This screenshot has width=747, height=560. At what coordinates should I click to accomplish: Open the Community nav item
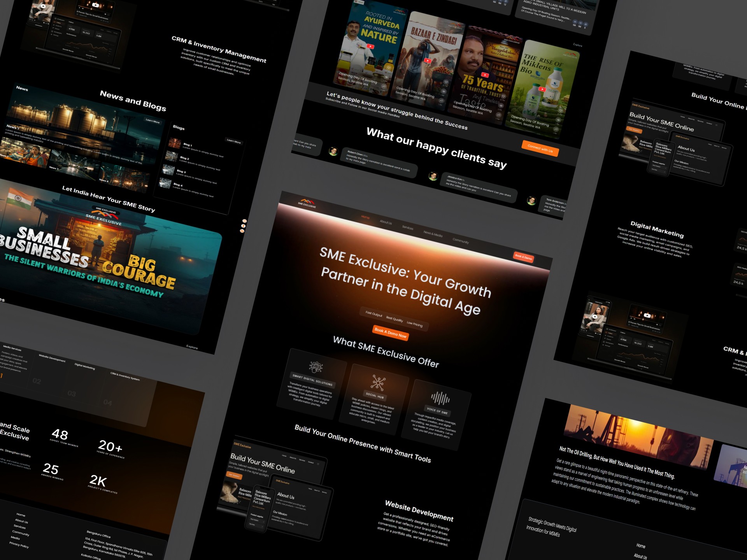click(461, 241)
